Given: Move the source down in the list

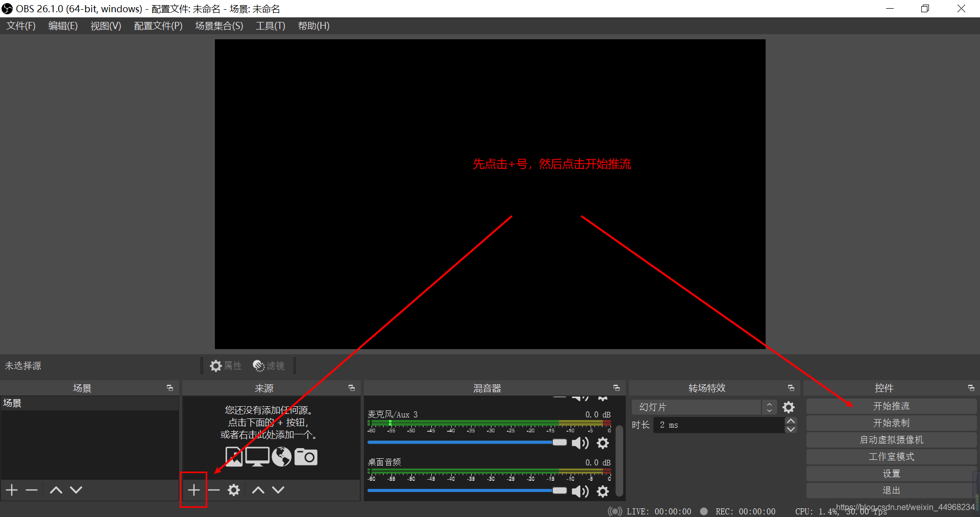Looking at the screenshot, I should [278, 490].
